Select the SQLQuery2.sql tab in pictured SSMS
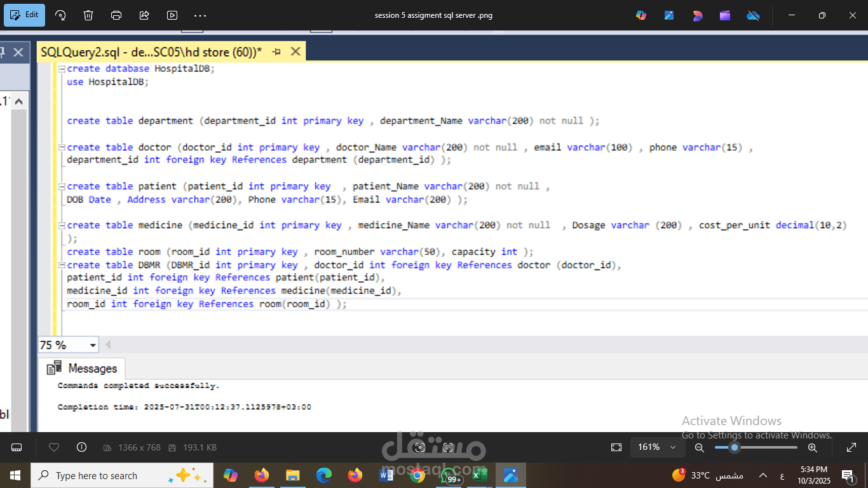Image resolution: width=868 pixels, height=488 pixels. [151, 52]
